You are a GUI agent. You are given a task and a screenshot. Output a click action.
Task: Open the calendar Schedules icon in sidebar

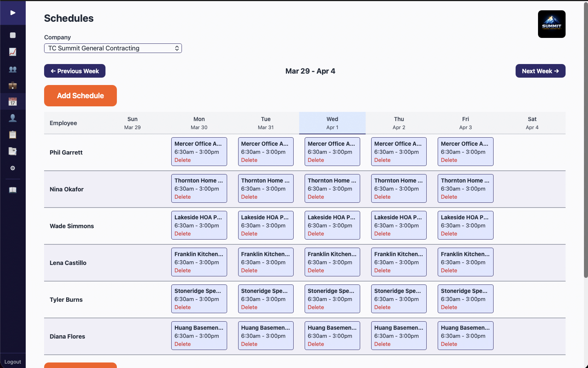(x=13, y=102)
